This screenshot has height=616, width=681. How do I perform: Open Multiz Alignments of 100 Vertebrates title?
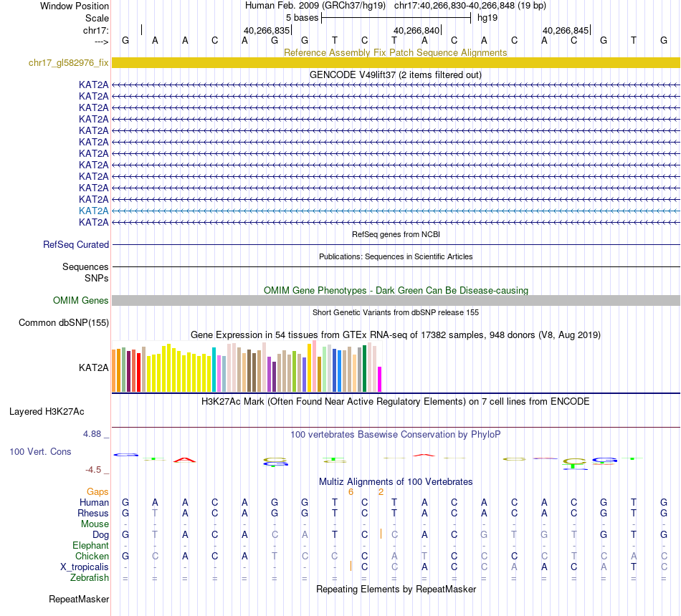pos(396,482)
